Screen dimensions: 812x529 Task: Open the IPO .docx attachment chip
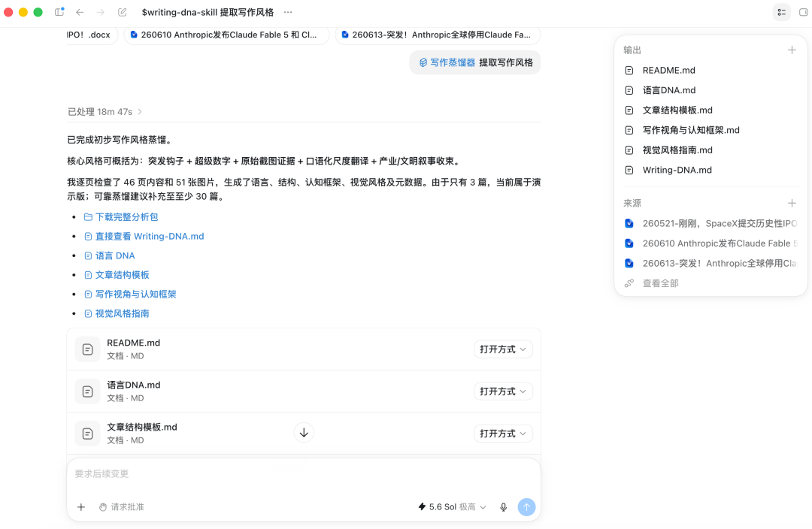pyautogui.click(x=91, y=35)
